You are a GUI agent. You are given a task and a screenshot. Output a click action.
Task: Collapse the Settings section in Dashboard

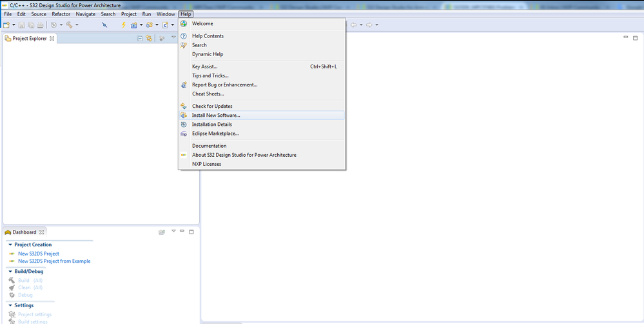click(10, 305)
